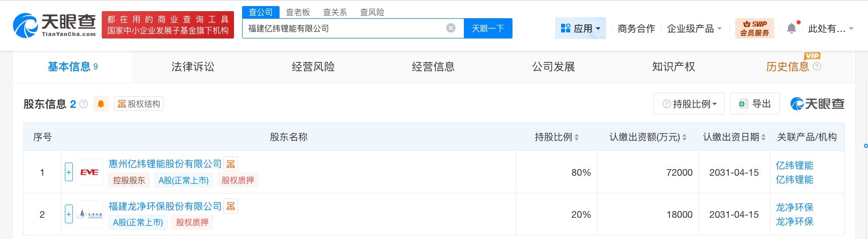Click the TianYanCha logo in header
868x239 pixels.
pos(54,25)
